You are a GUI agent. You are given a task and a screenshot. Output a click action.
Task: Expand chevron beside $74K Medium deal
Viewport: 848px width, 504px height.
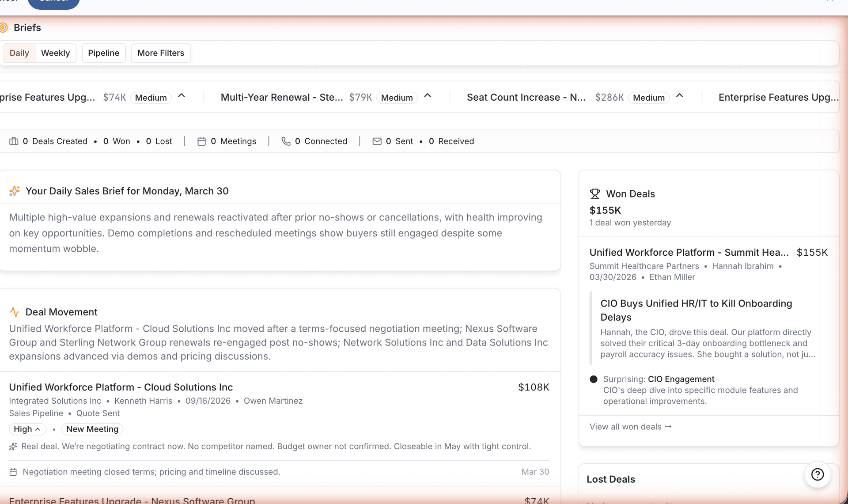[182, 96]
